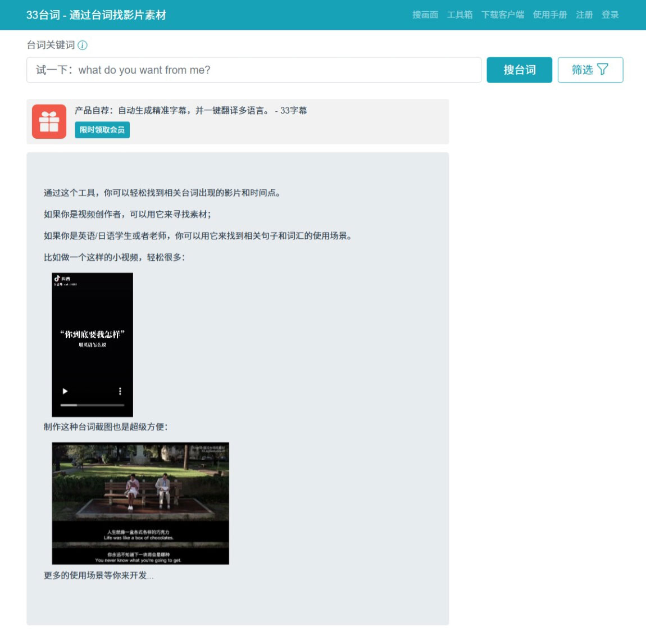The image size is (646, 644).
Task: Click the red gift promotion icon
Action: click(49, 120)
